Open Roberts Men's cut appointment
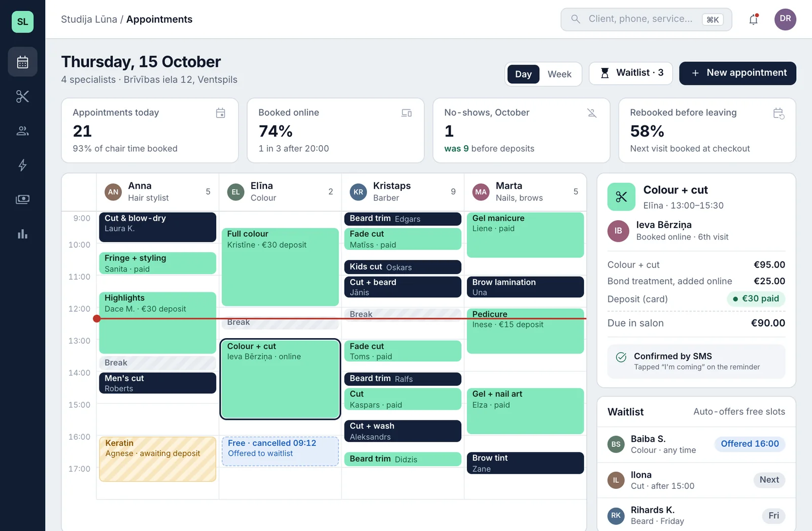Viewport: 812px width, 531px height. point(157,383)
